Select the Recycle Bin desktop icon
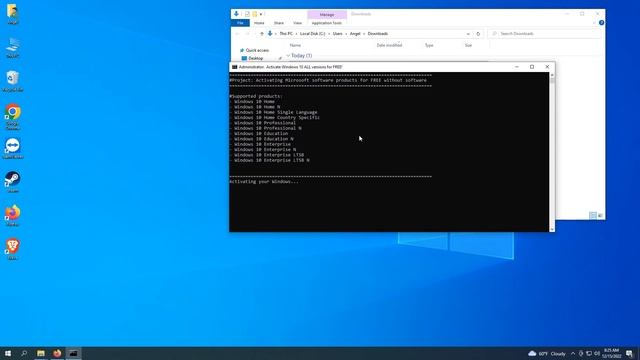Viewport: 640px width, 360px height. click(13, 81)
